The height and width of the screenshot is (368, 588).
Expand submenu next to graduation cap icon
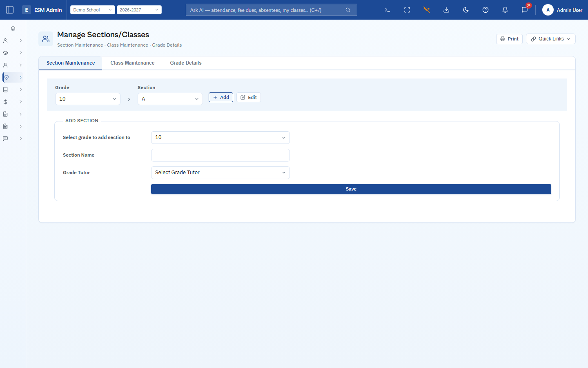pos(21,53)
